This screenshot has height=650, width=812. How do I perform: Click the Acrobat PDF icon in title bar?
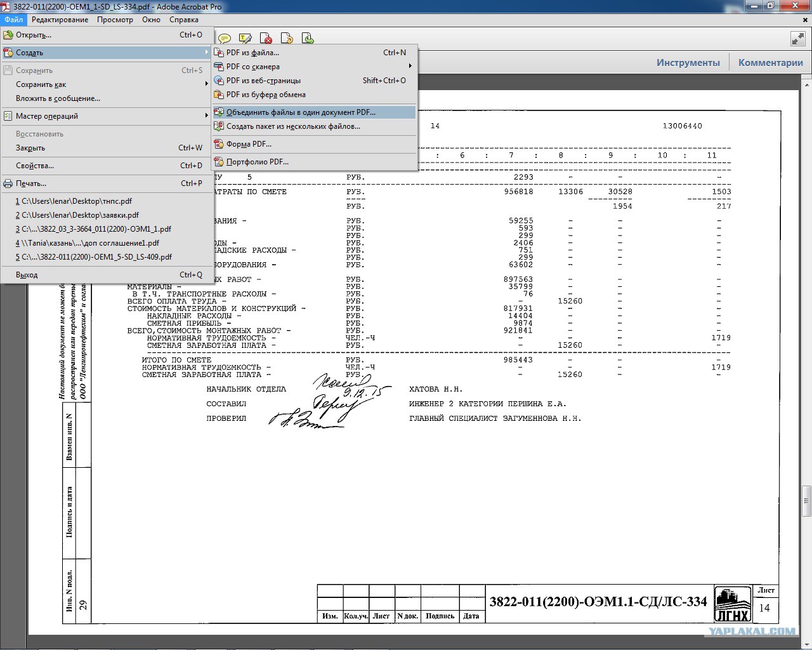point(7,6)
